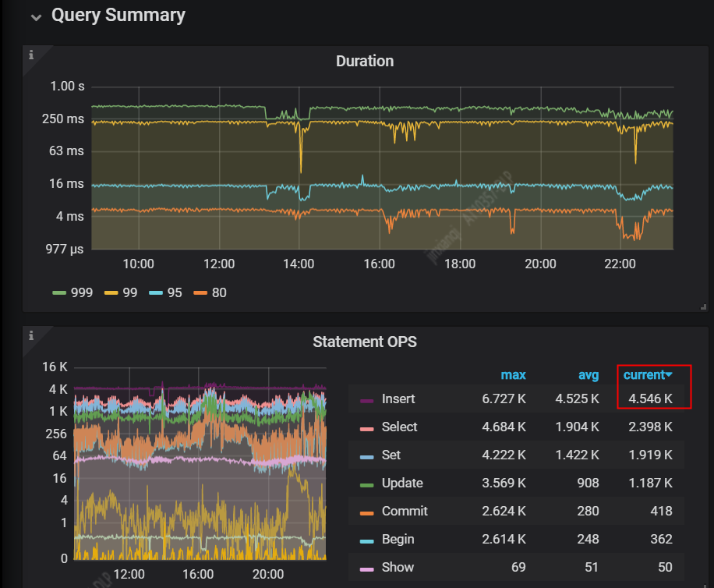Viewport: 714px width, 588px height.
Task: Toggle the Commit series in legend
Action: (x=405, y=511)
